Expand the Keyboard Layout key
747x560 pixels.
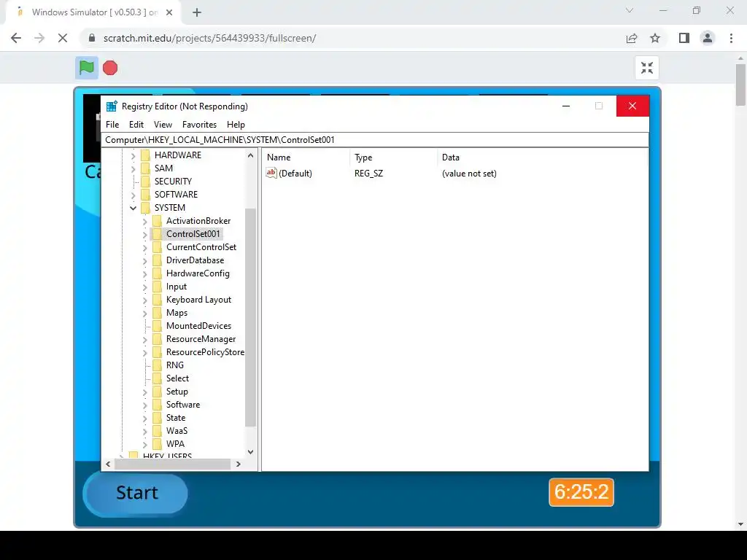145,300
